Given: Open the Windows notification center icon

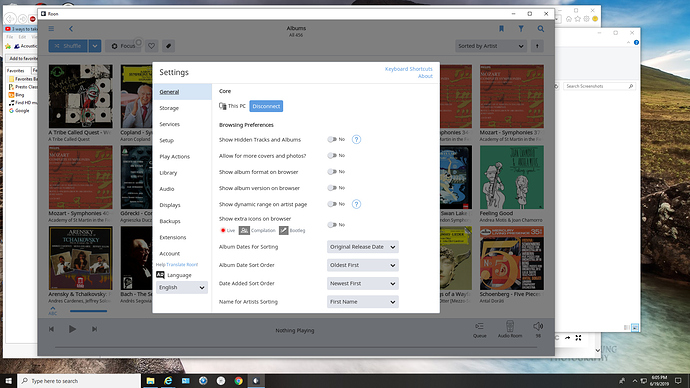Looking at the screenshot, I should 678,381.
